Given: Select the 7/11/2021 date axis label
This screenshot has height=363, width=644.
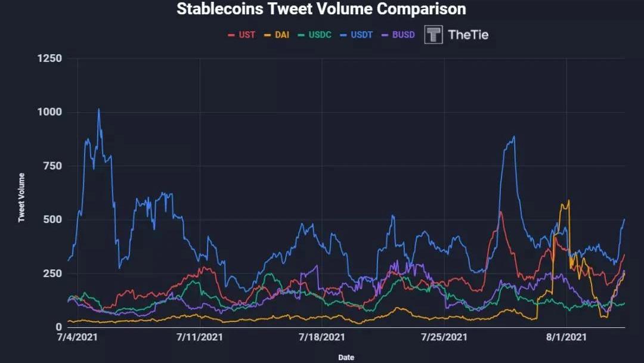Looking at the screenshot, I should [x=200, y=337].
